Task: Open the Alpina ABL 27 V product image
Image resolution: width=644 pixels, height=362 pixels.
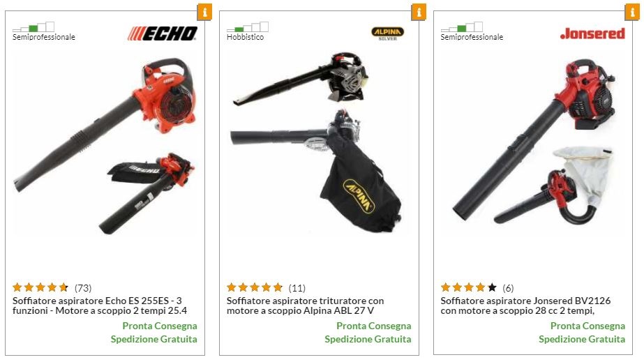Action: 318,142
